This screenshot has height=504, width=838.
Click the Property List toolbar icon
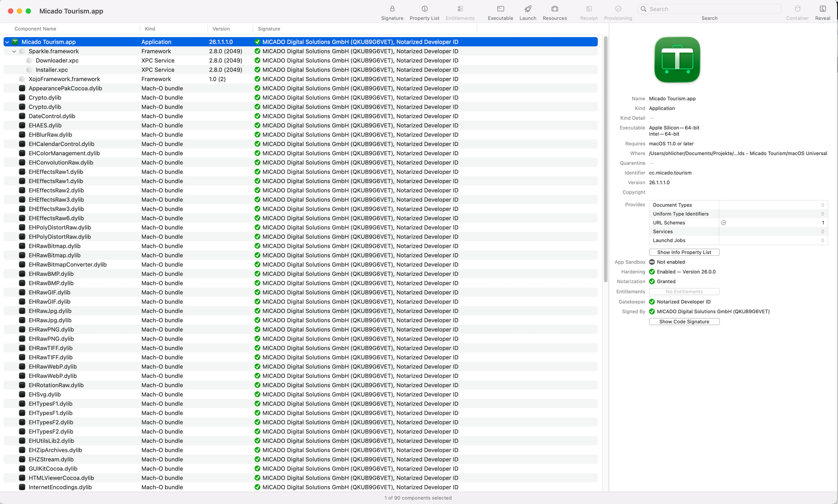[424, 9]
